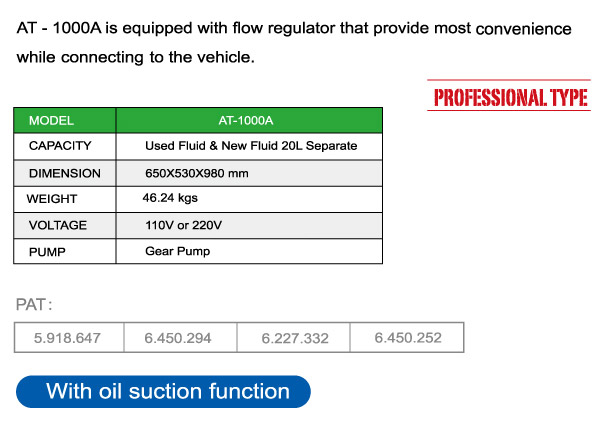This screenshot has width=597, height=421.
Task: Click the 46.24 kgs value
Action: (x=170, y=198)
